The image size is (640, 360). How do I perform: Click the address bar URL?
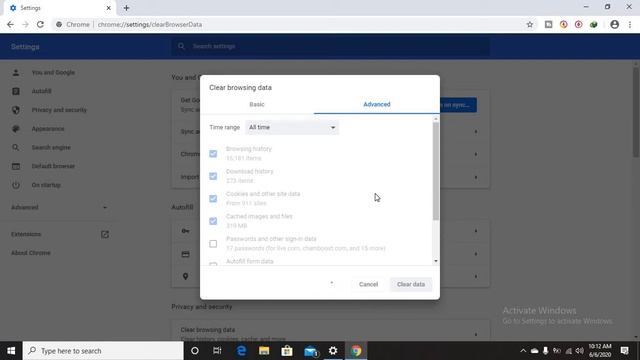(150, 24)
